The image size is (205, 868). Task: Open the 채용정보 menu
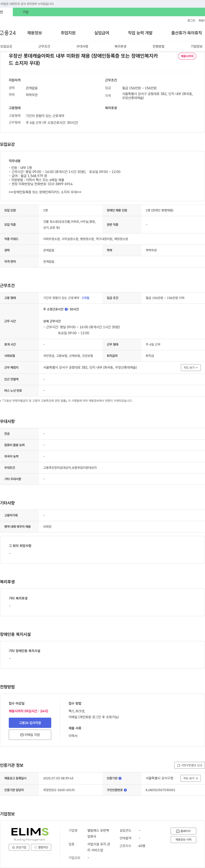pyautogui.click(x=35, y=33)
